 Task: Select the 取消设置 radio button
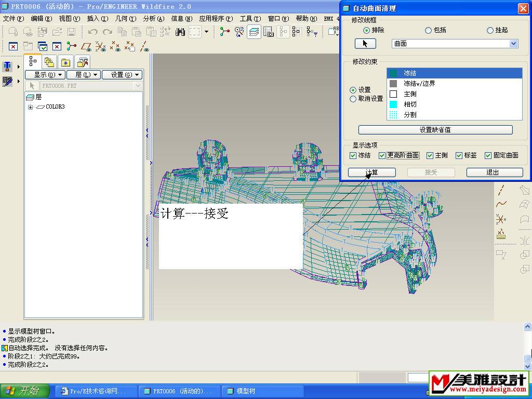point(353,99)
